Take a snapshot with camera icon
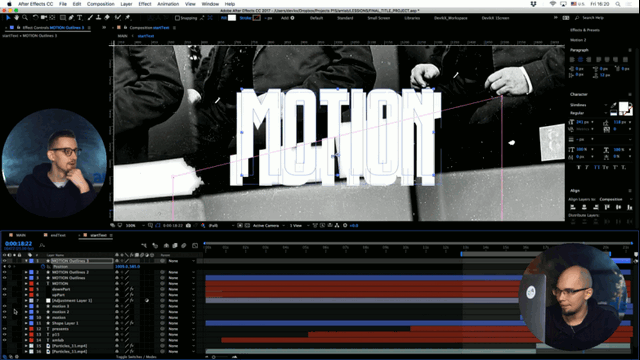This screenshot has height=360, width=640. click(x=188, y=225)
